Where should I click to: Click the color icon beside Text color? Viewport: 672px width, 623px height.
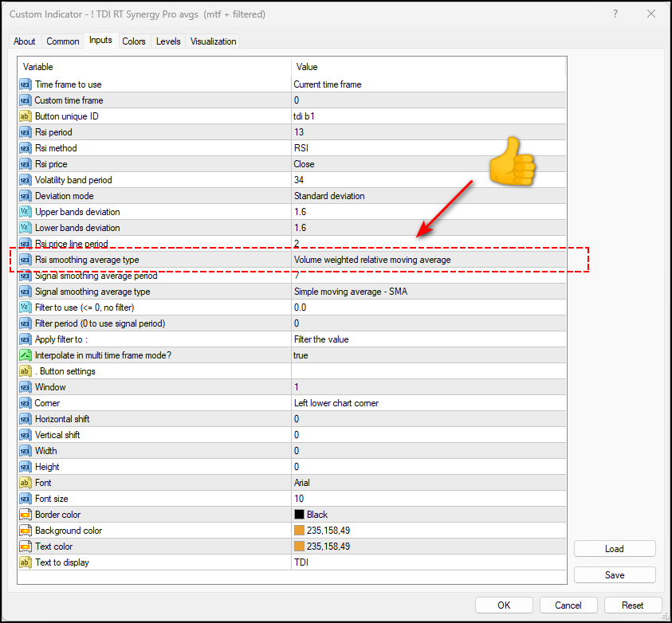click(x=26, y=547)
